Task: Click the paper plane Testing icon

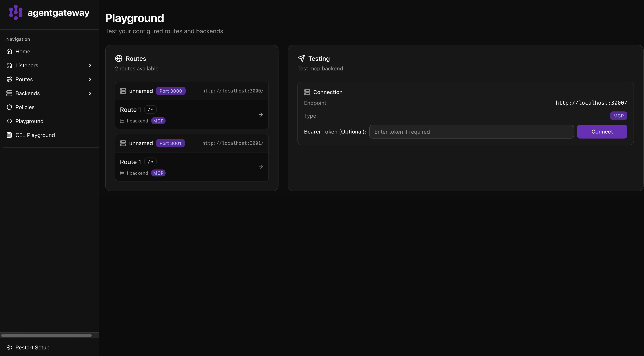Action: pyautogui.click(x=301, y=58)
